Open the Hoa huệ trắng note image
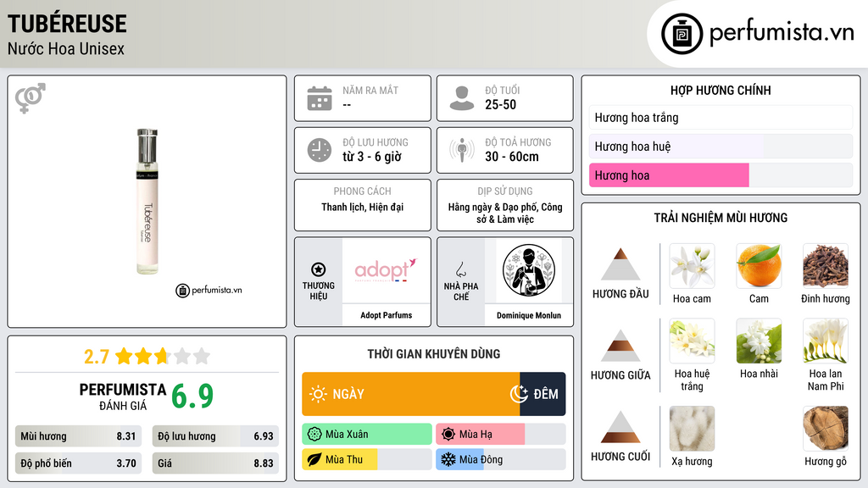 tap(692, 341)
